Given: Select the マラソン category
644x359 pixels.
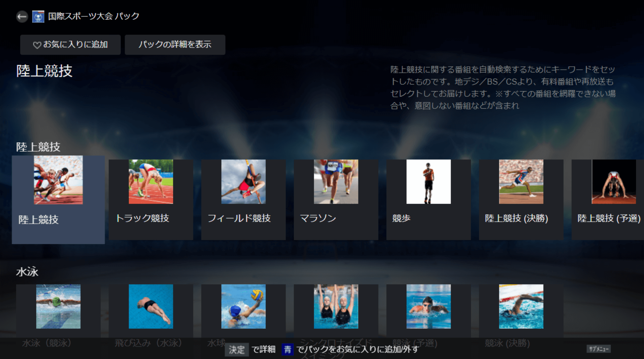Looking at the screenshot, I should click(336, 199).
